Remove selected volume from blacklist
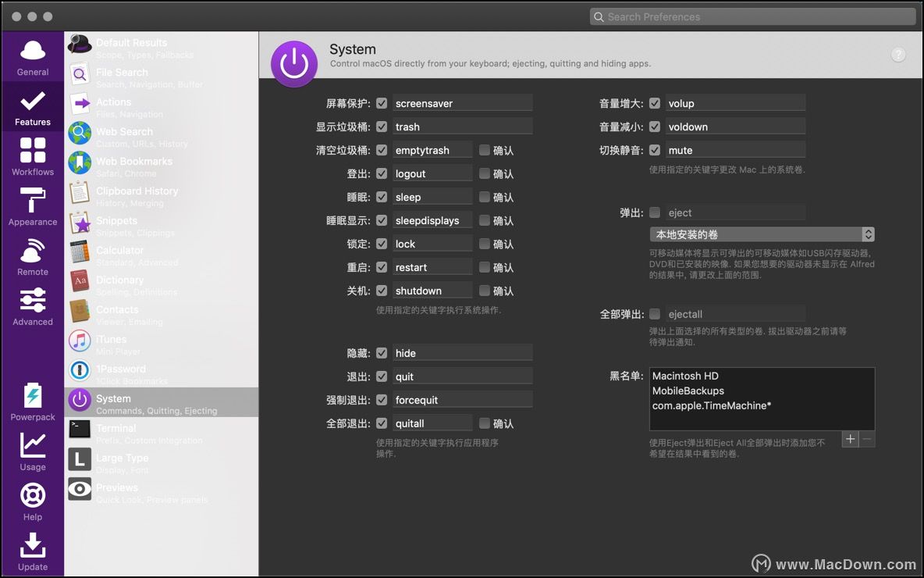The image size is (924, 578). click(x=867, y=439)
